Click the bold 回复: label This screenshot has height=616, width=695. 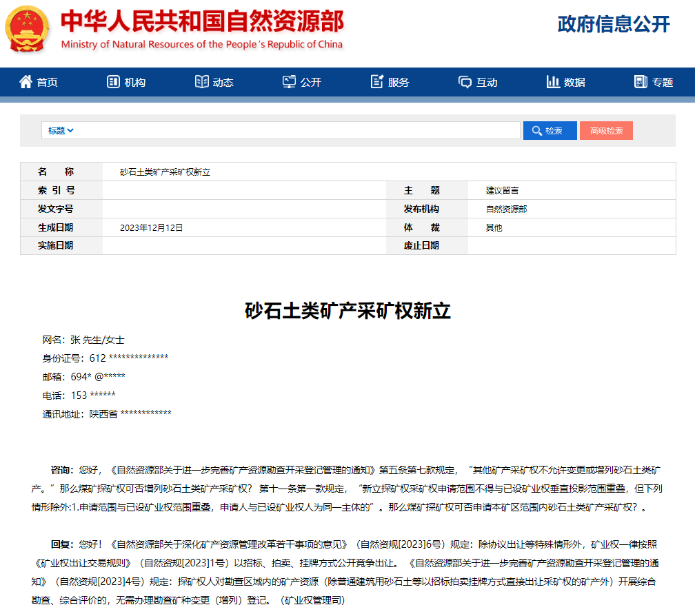[62, 544]
